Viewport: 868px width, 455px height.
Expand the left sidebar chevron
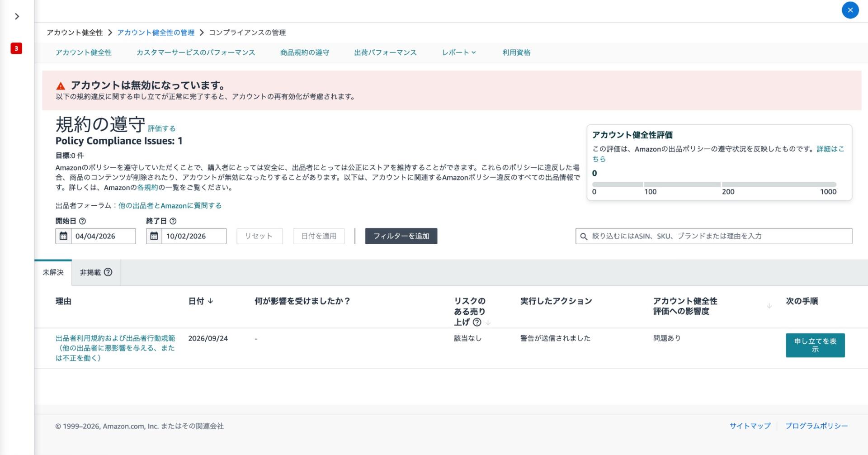coord(17,16)
